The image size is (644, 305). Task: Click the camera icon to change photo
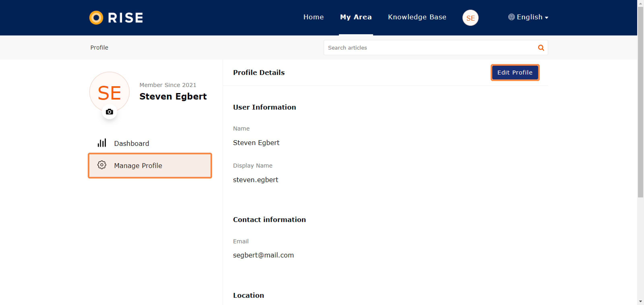click(109, 112)
